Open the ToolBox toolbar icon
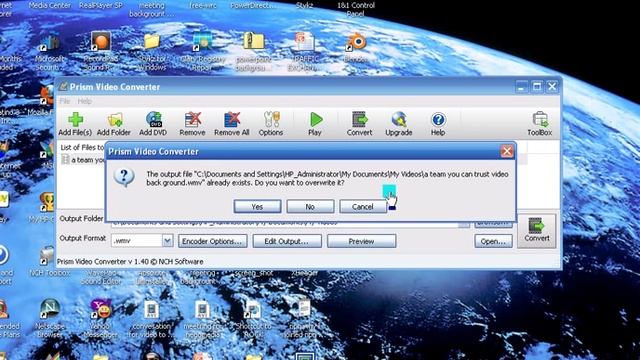Image resolution: width=640 pixels, height=360 pixels. 540,124
